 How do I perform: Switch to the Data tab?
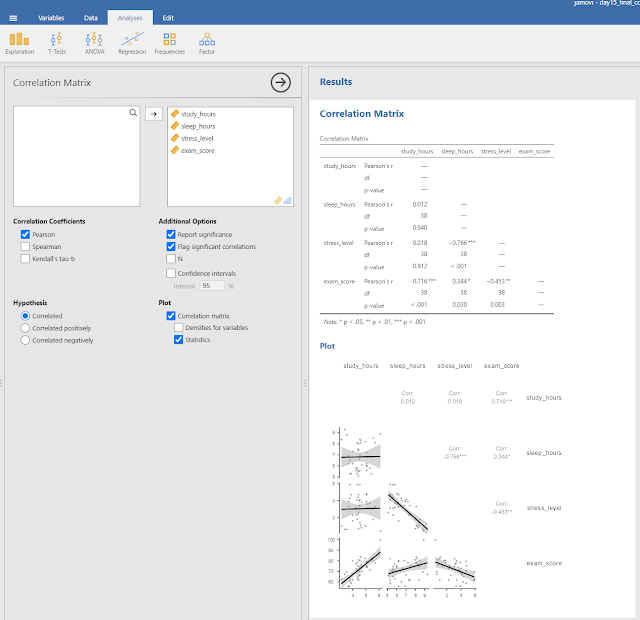[x=91, y=18]
